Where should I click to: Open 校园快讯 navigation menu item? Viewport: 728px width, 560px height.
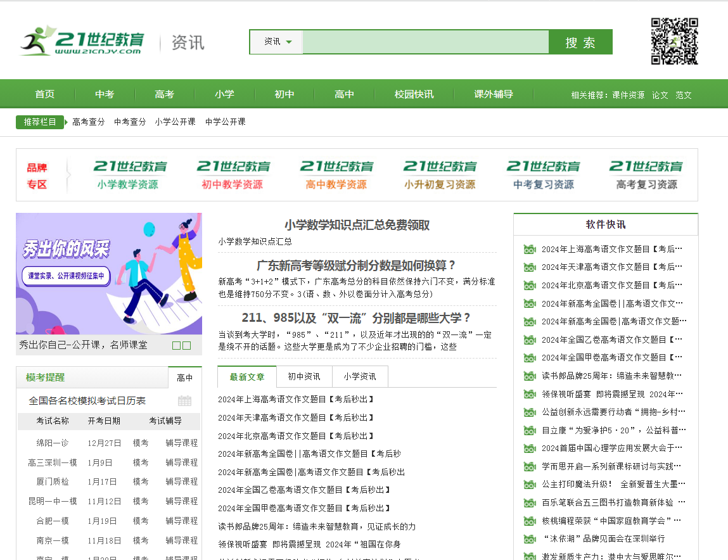click(414, 94)
